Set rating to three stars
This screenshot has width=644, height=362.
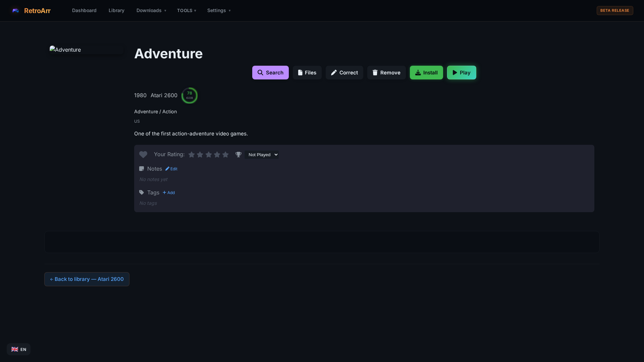click(209, 155)
